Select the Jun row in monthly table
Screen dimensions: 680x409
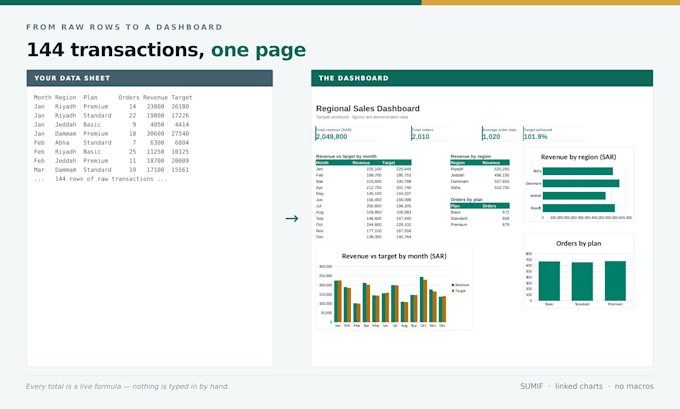[363, 200]
